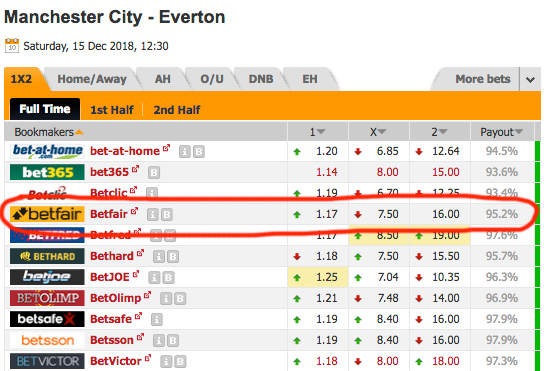Screen dimensions: 544x371
Task: Switch to the Home/Away tab
Action: tap(92, 79)
